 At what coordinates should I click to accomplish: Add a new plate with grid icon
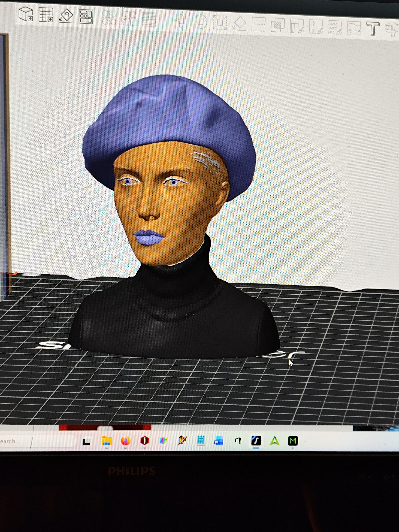[46, 15]
